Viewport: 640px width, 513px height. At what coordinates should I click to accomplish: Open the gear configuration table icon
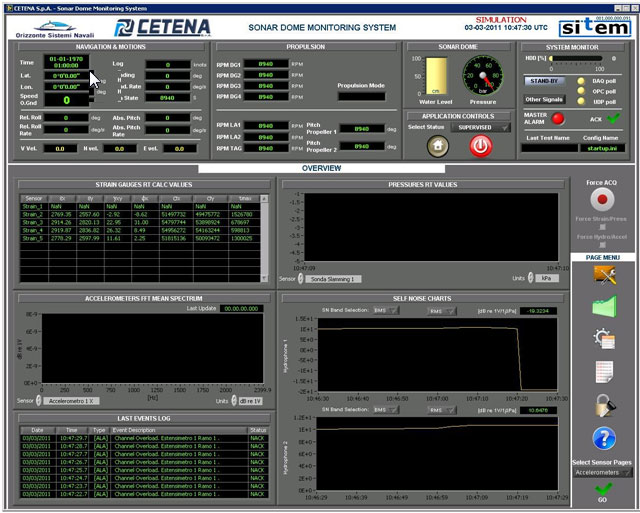(x=604, y=339)
